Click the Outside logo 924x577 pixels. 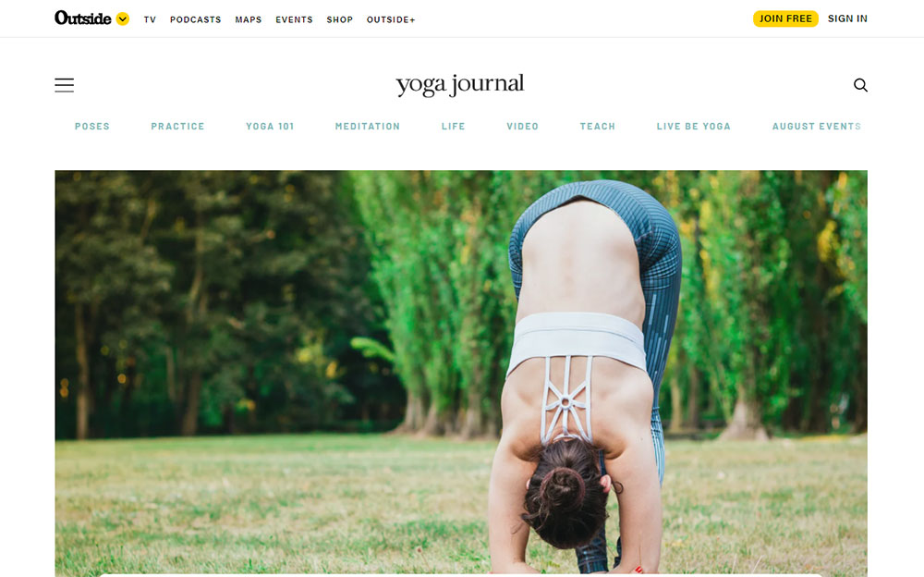(x=82, y=18)
